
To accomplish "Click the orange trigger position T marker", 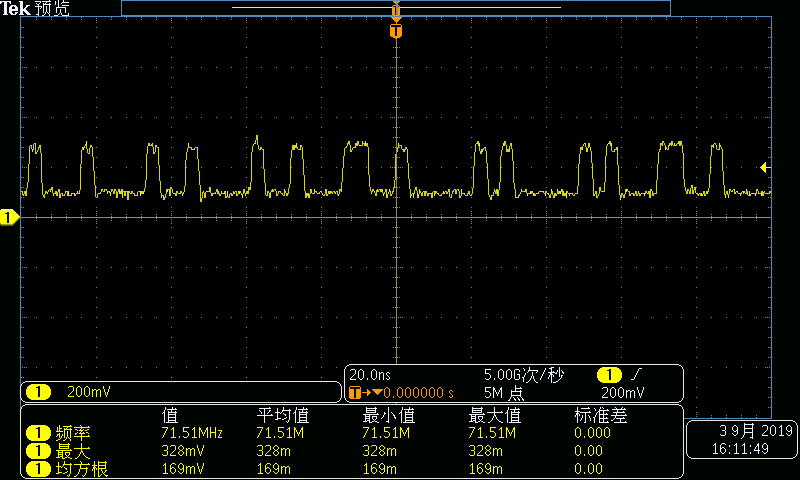I will (x=396, y=31).
